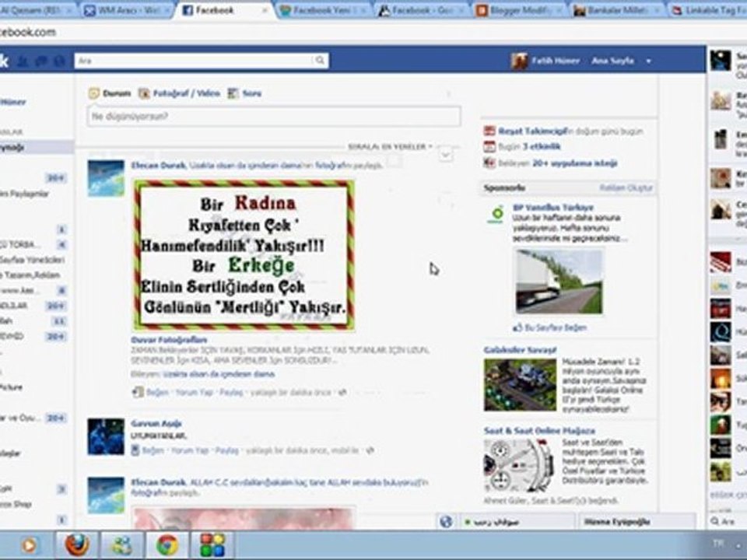The height and width of the screenshot is (560, 747).
Task: Click birthday gift icon beside Reşat Takımcıgil
Action: (489, 131)
